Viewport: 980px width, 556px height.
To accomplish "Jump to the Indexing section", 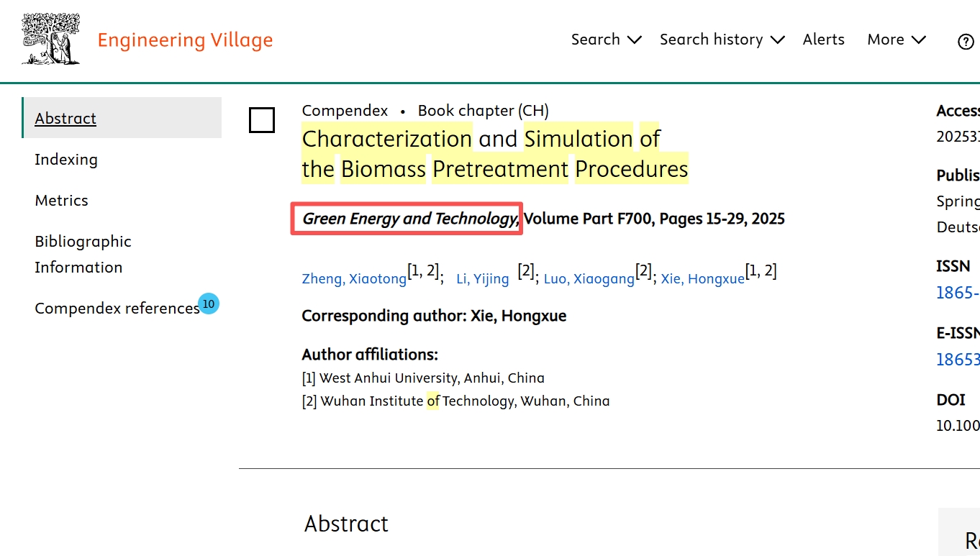I will pyautogui.click(x=66, y=159).
